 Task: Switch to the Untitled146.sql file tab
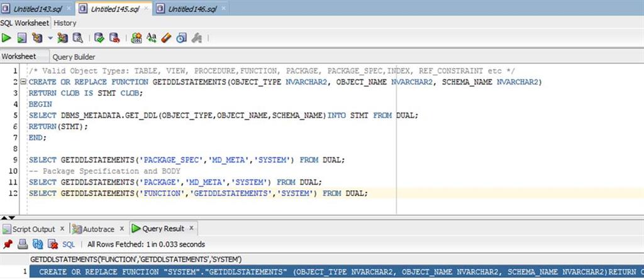tap(192, 9)
